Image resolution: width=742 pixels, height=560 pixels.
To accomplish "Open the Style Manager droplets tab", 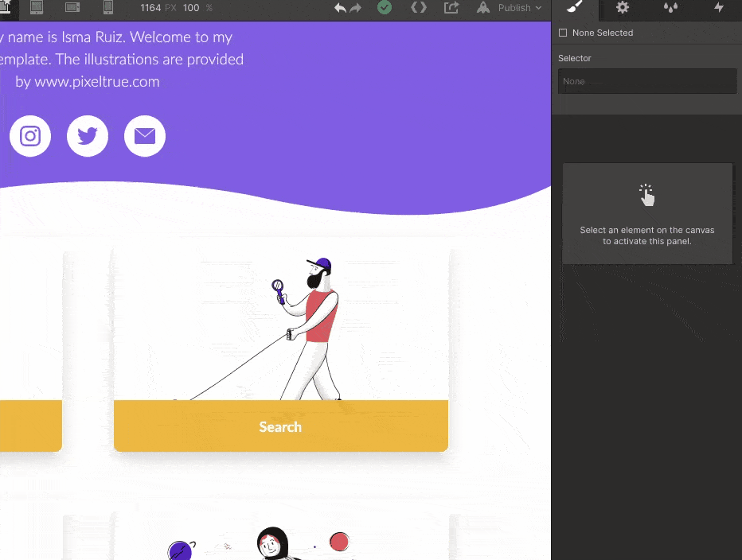I will 670,8.
